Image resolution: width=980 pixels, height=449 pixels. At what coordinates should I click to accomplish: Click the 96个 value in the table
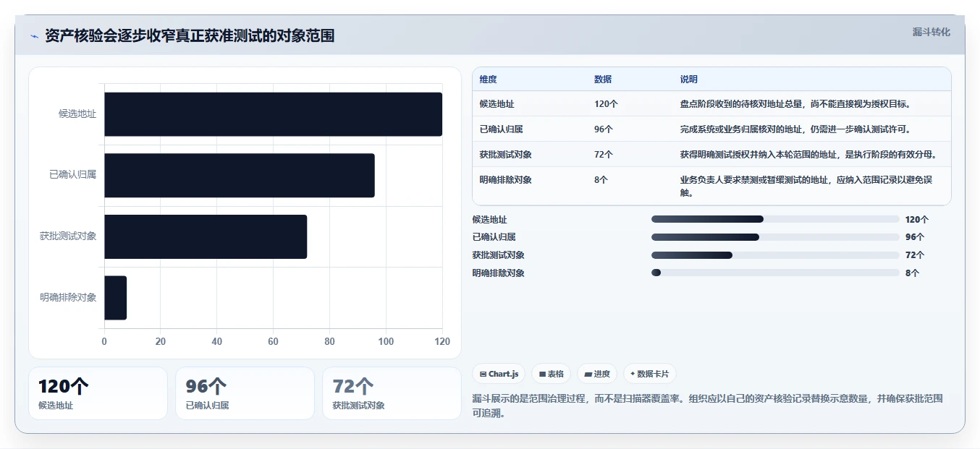point(604,129)
